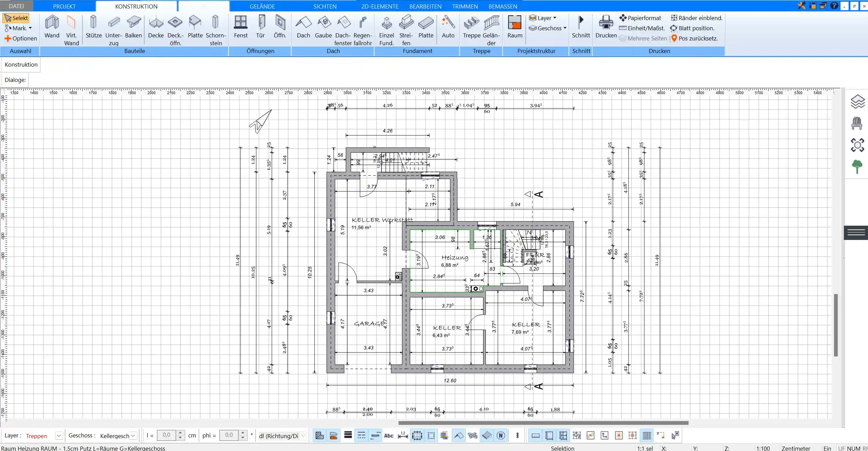
Task: Expand the Mark. dropdown
Action: 18,28
